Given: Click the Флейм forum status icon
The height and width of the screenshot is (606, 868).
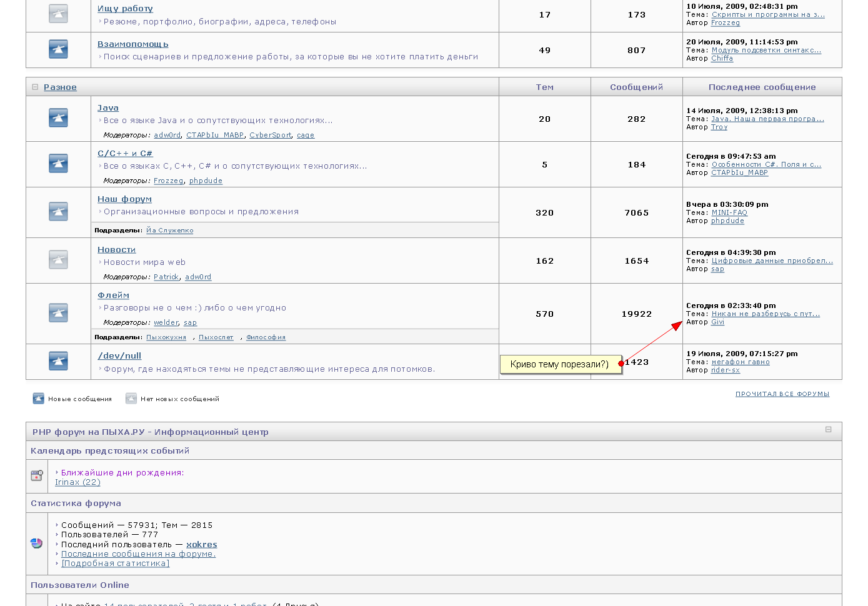Looking at the screenshot, I should (x=58, y=313).
